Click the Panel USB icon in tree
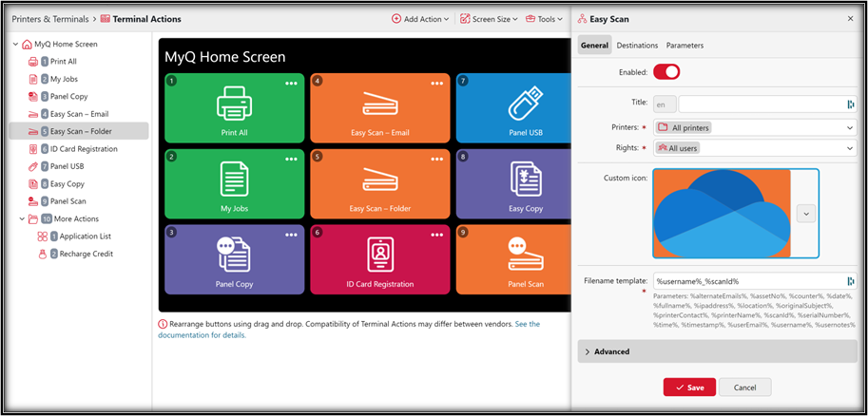The width and height of the screenshot is (868, 416). coord(33,166)
